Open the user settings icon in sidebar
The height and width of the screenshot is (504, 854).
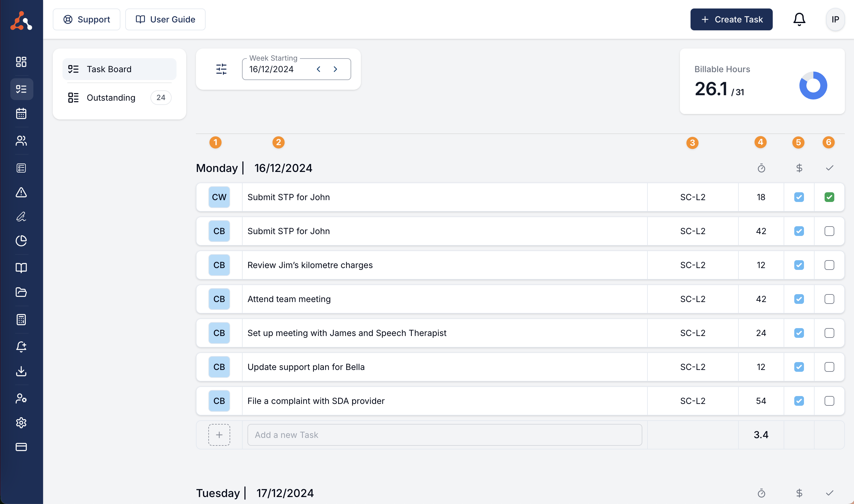click(21, 398)
